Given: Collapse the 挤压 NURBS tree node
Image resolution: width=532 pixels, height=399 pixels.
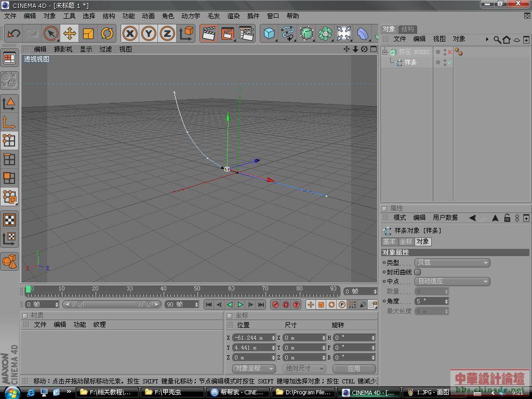Looking at the screenshot, I should click(x=385, y=52).
